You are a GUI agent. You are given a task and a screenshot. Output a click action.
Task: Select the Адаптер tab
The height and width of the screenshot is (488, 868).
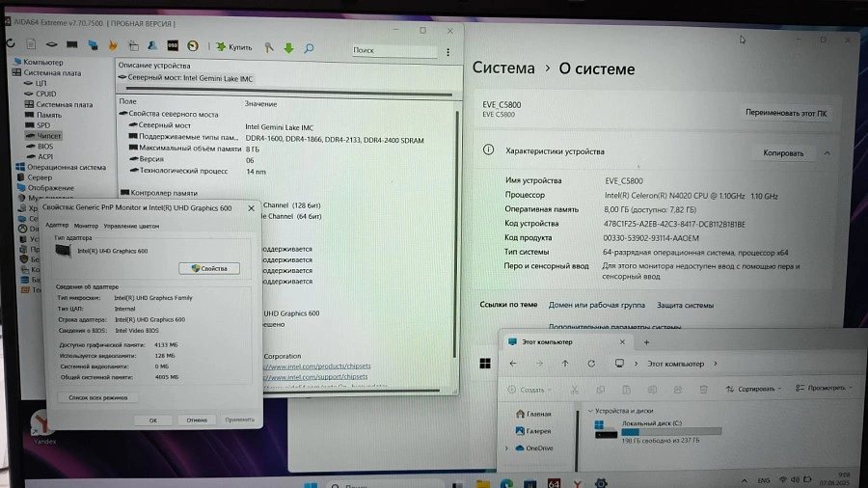57,225
